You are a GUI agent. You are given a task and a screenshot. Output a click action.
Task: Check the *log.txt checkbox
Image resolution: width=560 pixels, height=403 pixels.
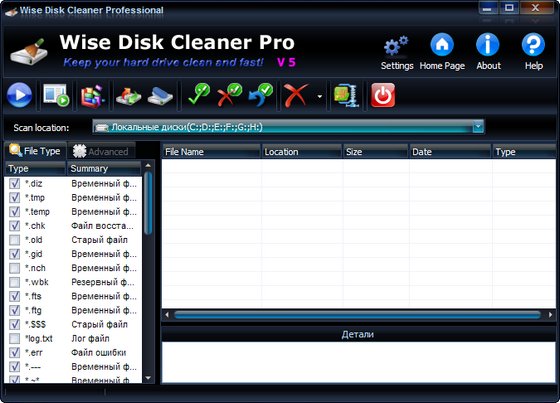tap(14, 339)
